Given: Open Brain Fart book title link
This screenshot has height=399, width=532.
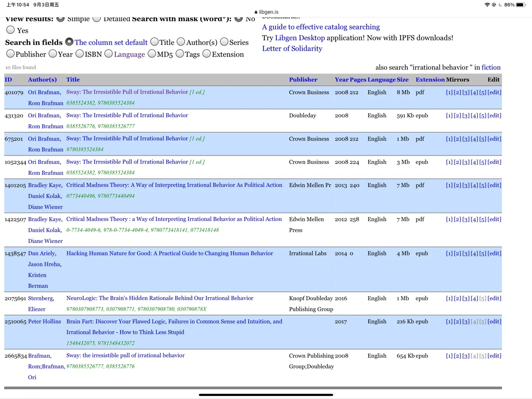Looking at the screenshot, I should coord(174,327).
